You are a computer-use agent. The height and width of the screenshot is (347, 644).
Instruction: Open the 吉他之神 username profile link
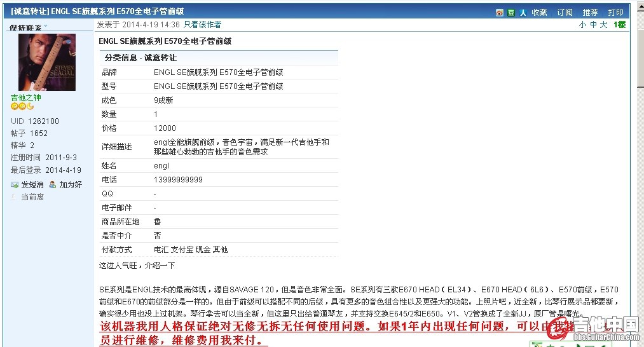click(25, 98)
